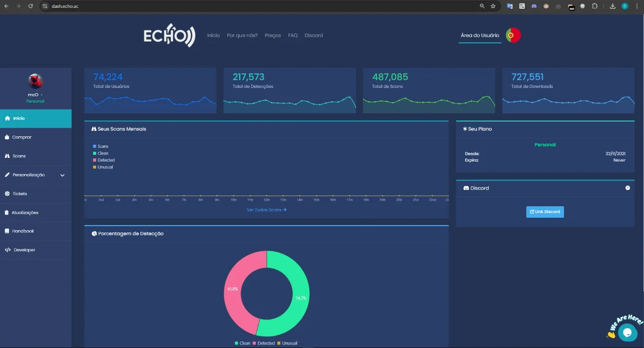The height and width of the screenshot is (348, 644).
Task: Reload the page using browser refresh icon
Action: [x=30, y=6]
